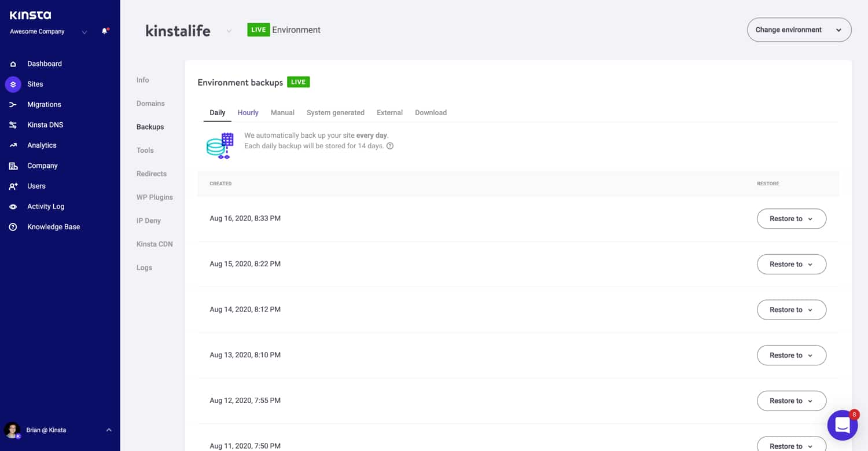The height and width of the screenshot is (451, 868).
Task: Select Tools in the environment menu
Action: pos(144,150)
